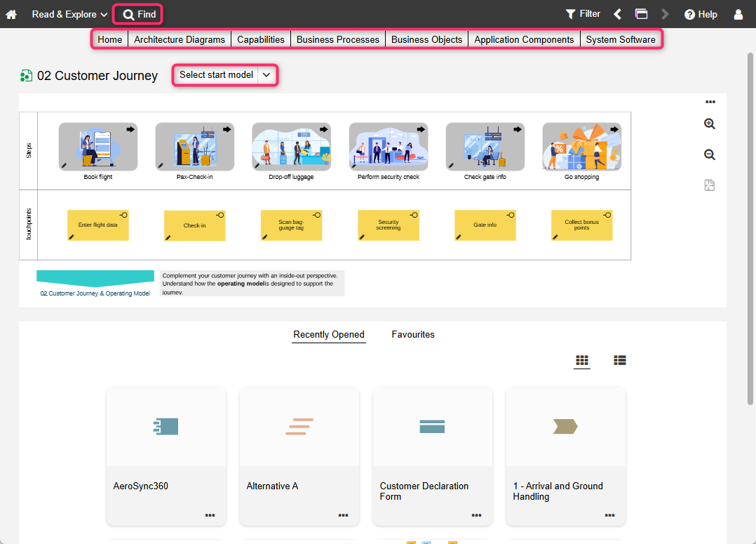756x544 pixels.
Task: Zoom out of the diagram
Action: (710, 154)
